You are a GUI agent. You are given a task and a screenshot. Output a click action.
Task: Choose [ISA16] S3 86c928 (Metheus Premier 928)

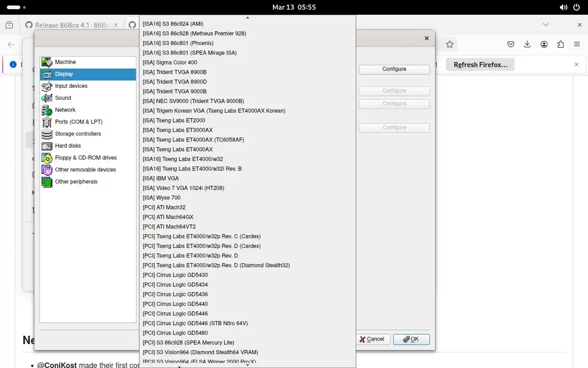coord(248,34)
